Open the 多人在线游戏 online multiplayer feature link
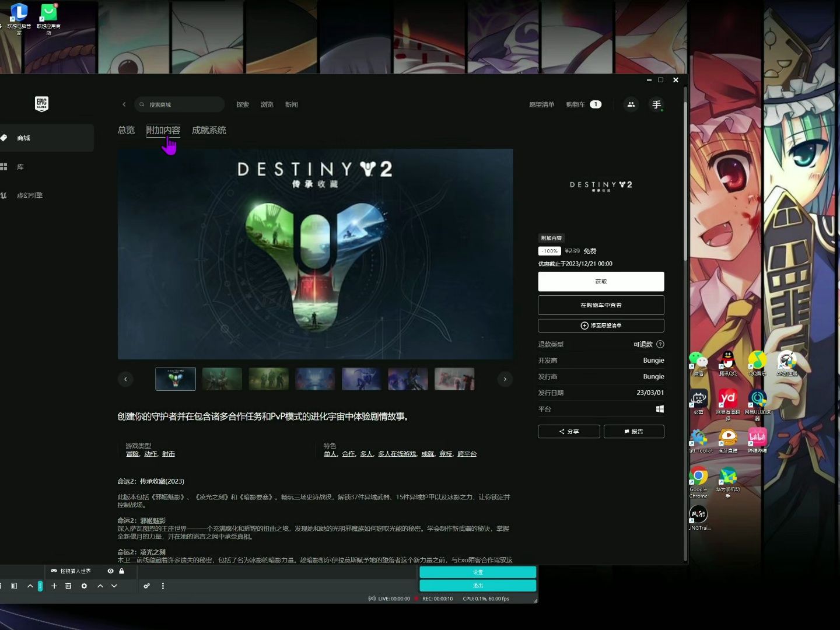 click(x=397, y=454)
